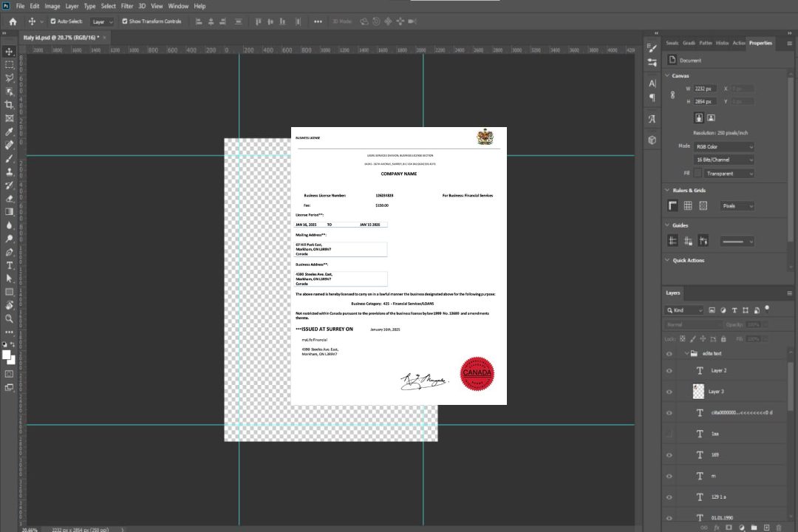Filter layers for type layers
The width and height of the screenshot is (798, 532).
(x=734, y=310)
